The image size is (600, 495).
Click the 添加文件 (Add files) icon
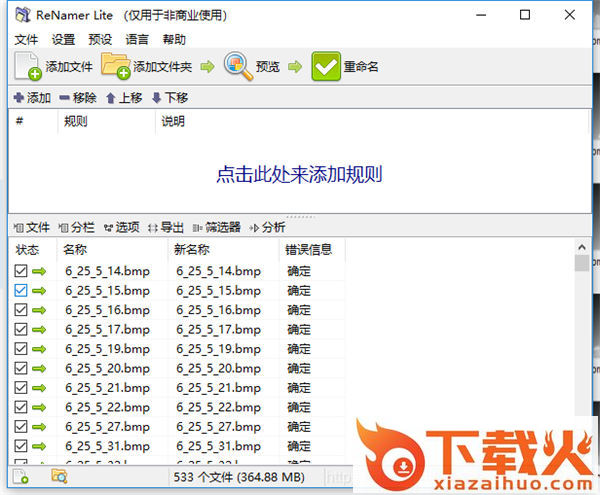28,66
